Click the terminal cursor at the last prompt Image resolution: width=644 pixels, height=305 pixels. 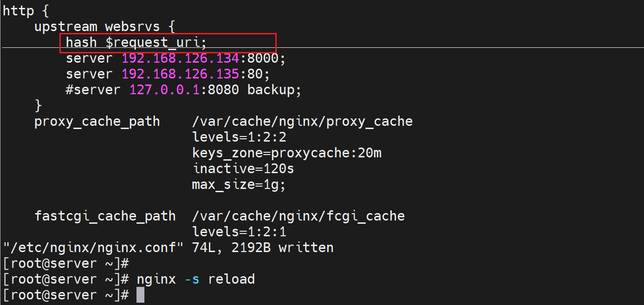tap(140, 295)
